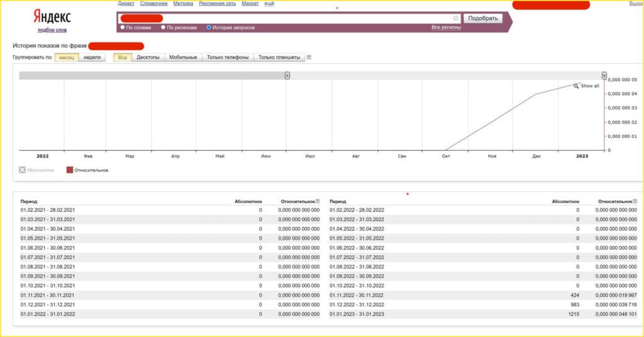Expand the ещё menu in top navigation
The height and width of the screenshot is (337, 644).
[x=269, y=4]
